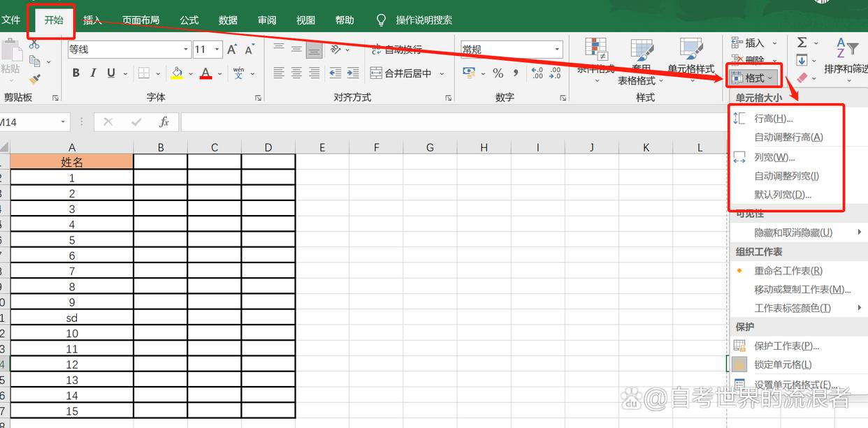Decrease font size with small A icon
The image size is (868, 428).
(x=249, y=50)
